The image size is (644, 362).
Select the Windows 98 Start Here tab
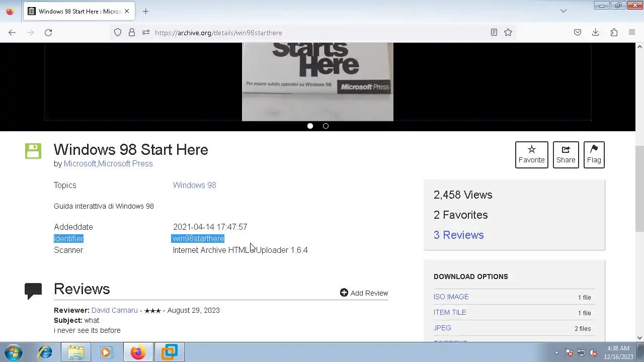pyautogui.click(x=79, y=11)
